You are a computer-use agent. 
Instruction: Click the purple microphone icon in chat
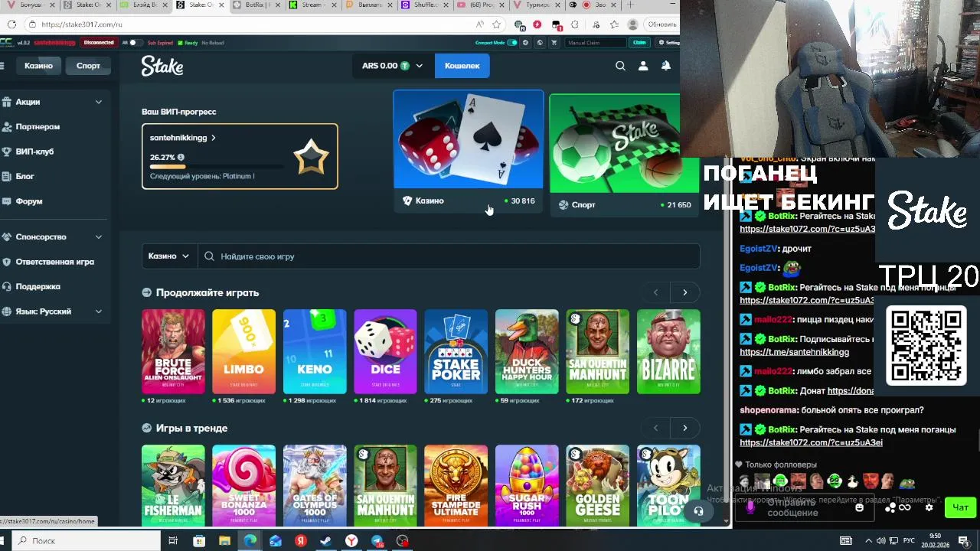750,507
